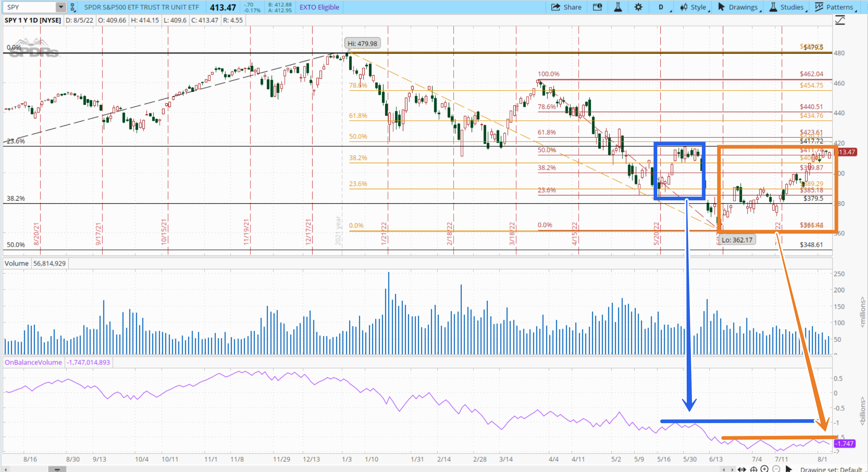Expand the SPY symbol dropdown arrow
Screen dimensions: 868x472
[x=60, y=7]
